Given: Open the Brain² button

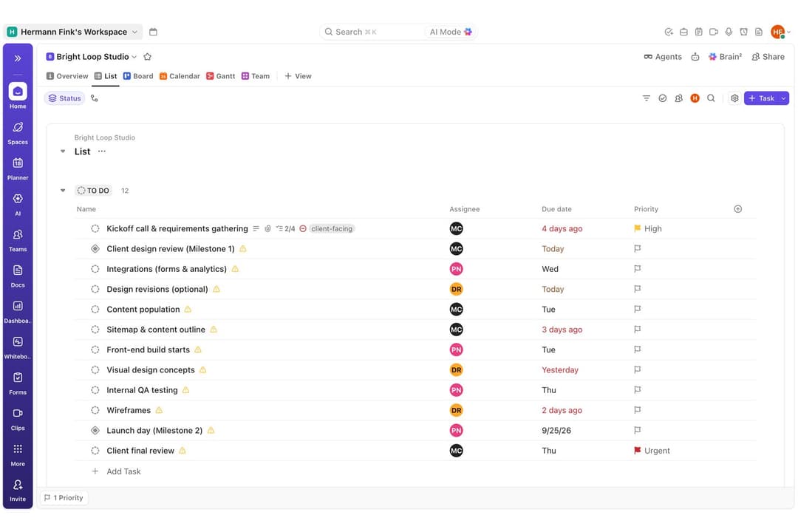Looking at the screenshot, I should [x=726, y=56].
